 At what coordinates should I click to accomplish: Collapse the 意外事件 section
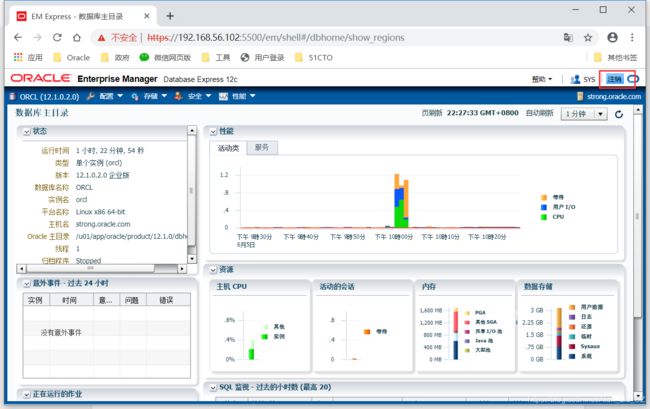click(x=27, y=284)
